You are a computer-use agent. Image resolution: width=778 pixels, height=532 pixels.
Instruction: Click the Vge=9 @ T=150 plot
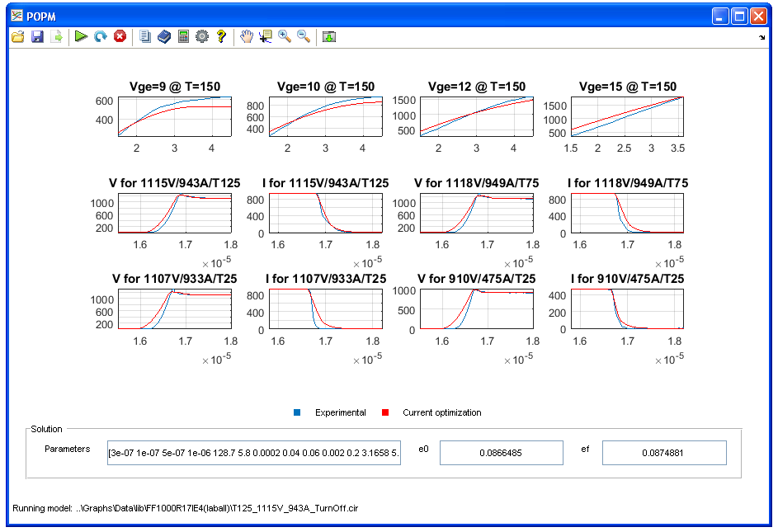[x=174, y=116]
